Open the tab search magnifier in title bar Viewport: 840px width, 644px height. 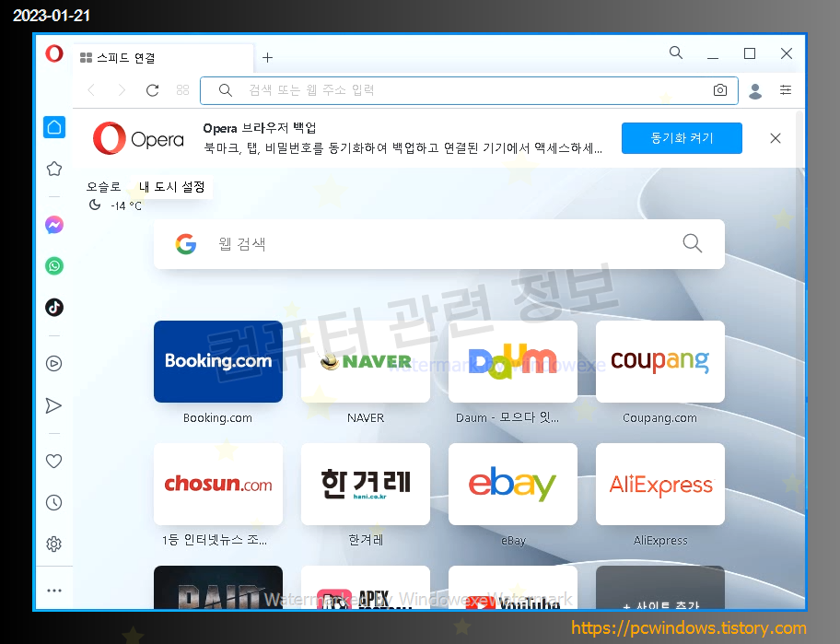click(676, 53)
